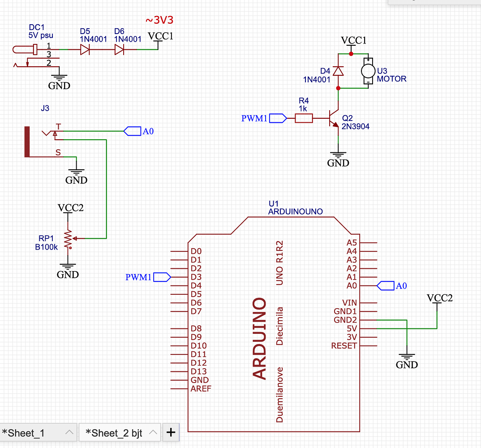The width and height of the screenshot is (481, 448).
Task: Select the U3 MOTOR symbol
Action: [x=368, y=71]
